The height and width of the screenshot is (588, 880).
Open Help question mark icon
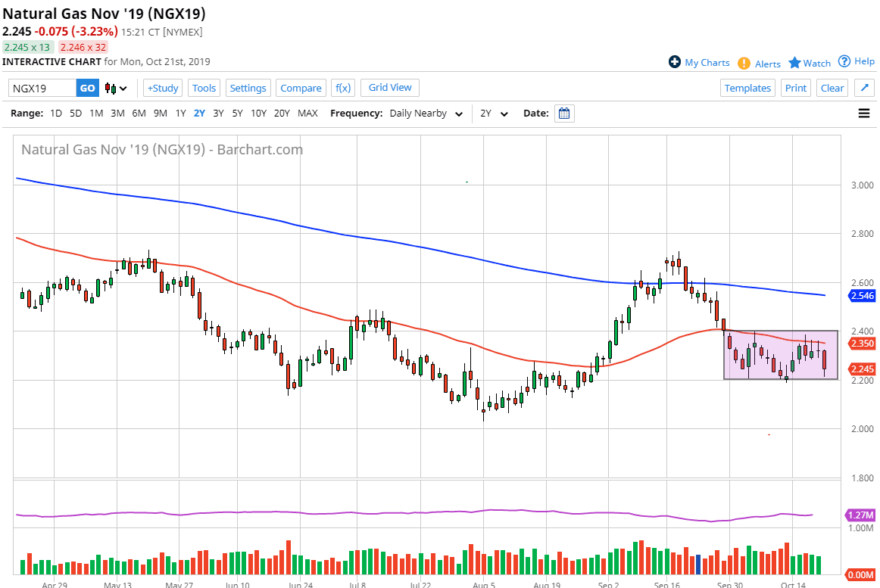click(x=844, y=61)
